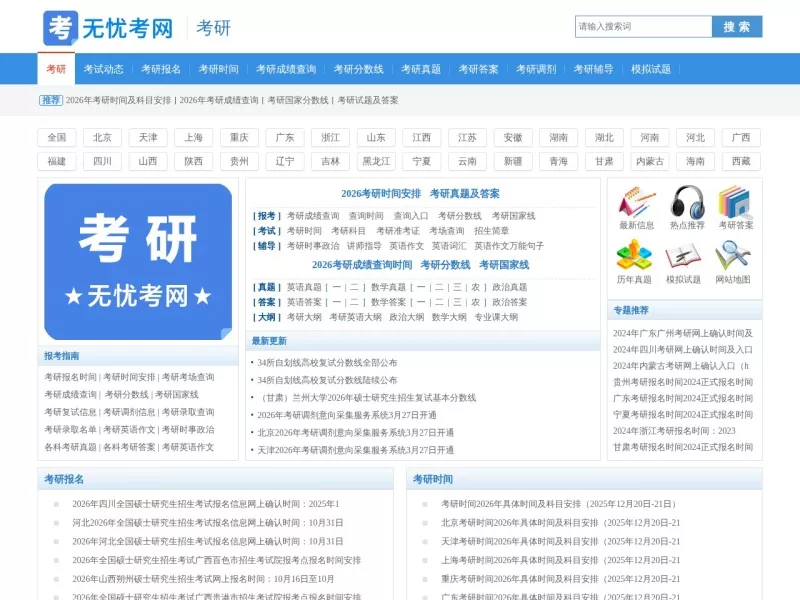Open the 考研答案 books icon
This screenshot has width=800, height=600.
pos(735,203)
